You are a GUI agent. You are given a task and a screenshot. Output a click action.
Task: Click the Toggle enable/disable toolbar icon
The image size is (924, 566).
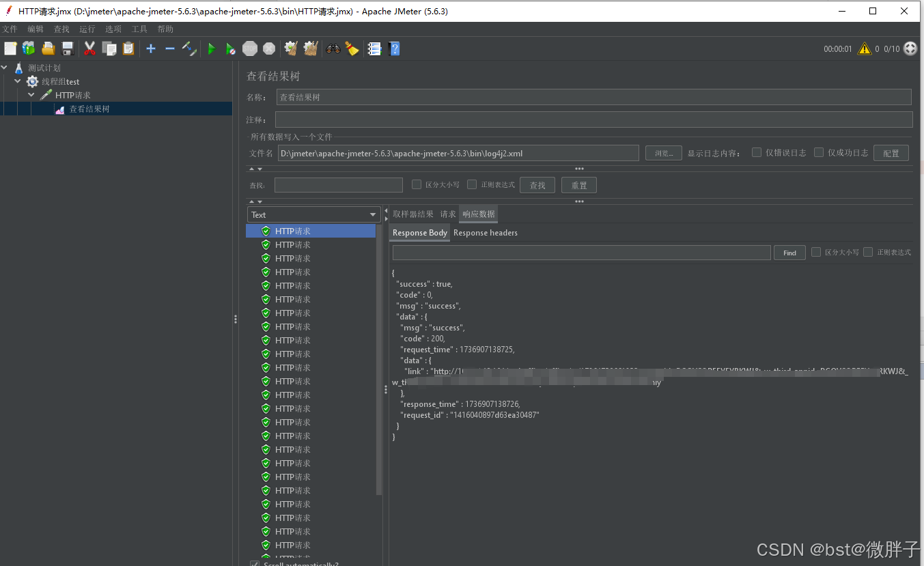(189, 48)
